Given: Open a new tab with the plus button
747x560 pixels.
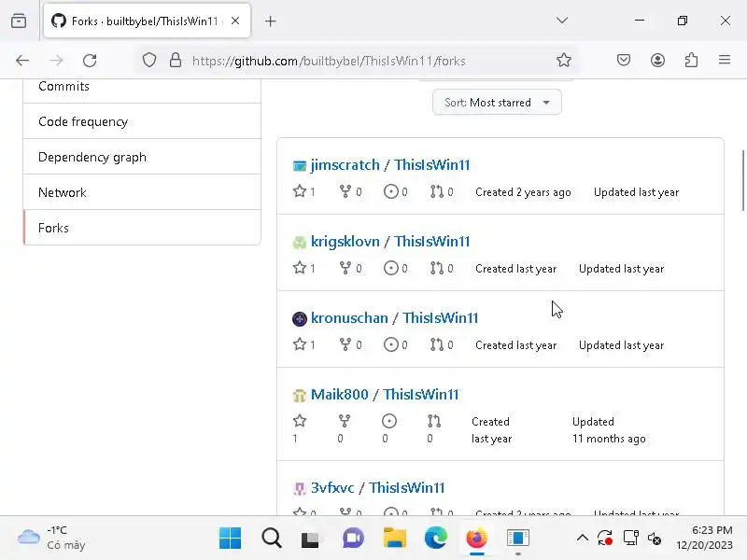Looking at the screenshot, I should click(x=270, y=21).
